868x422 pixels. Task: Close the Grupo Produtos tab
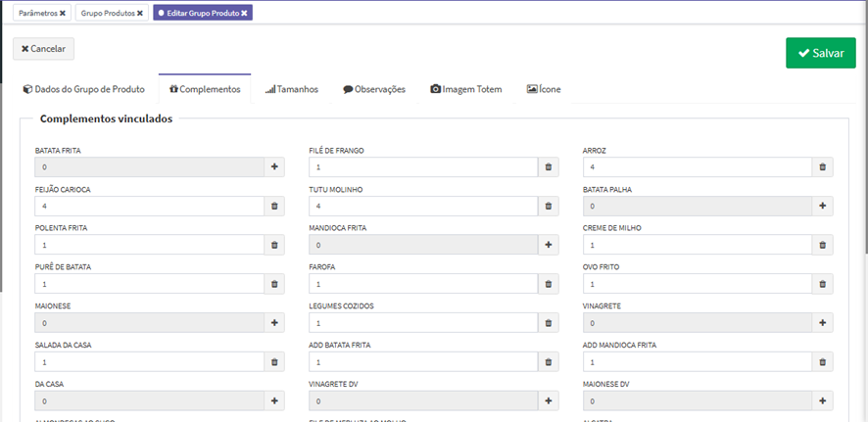[140, 13]
